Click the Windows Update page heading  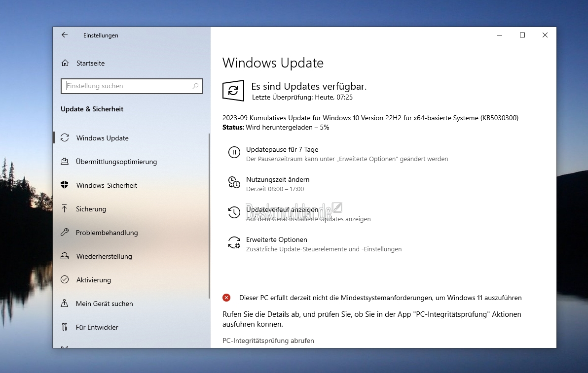273,63
